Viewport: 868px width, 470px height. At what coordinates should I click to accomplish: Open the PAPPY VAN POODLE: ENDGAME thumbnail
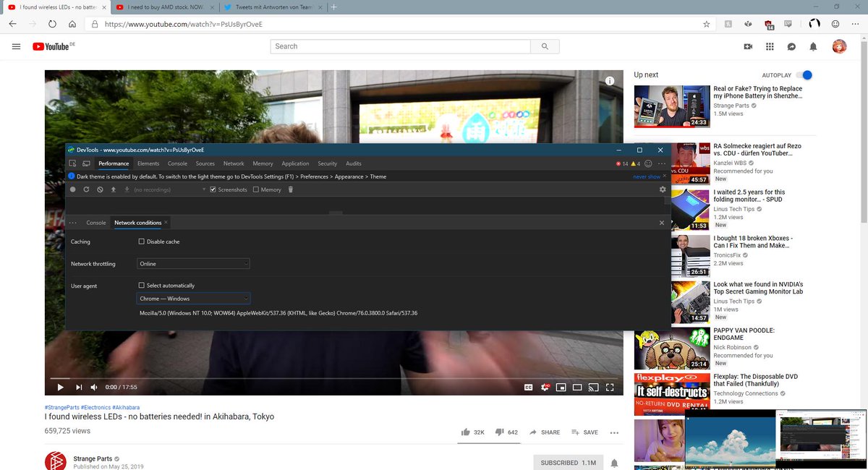pyautogui.click(x=672, y=348)
